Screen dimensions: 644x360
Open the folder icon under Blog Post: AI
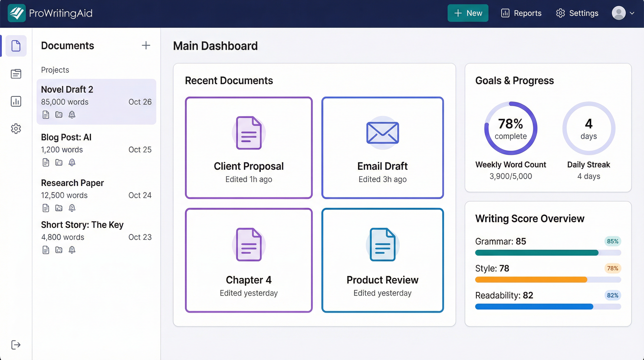coord(59,162)
